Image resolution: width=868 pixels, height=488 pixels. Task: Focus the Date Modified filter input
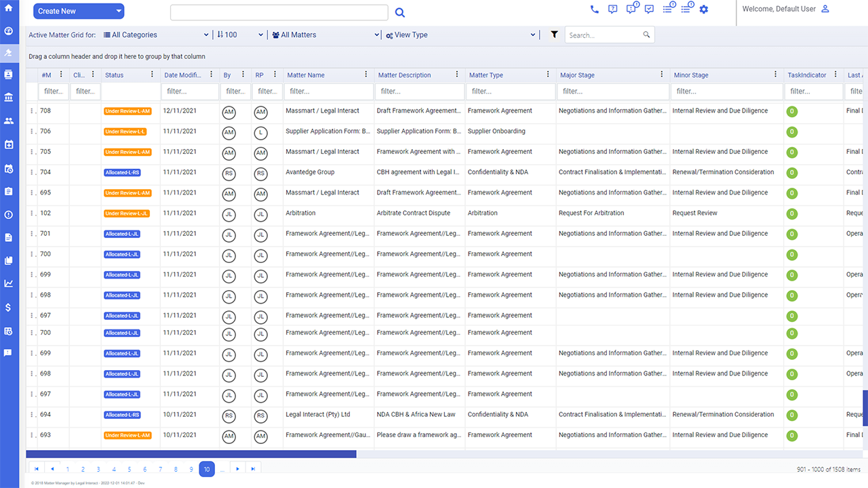190,91
